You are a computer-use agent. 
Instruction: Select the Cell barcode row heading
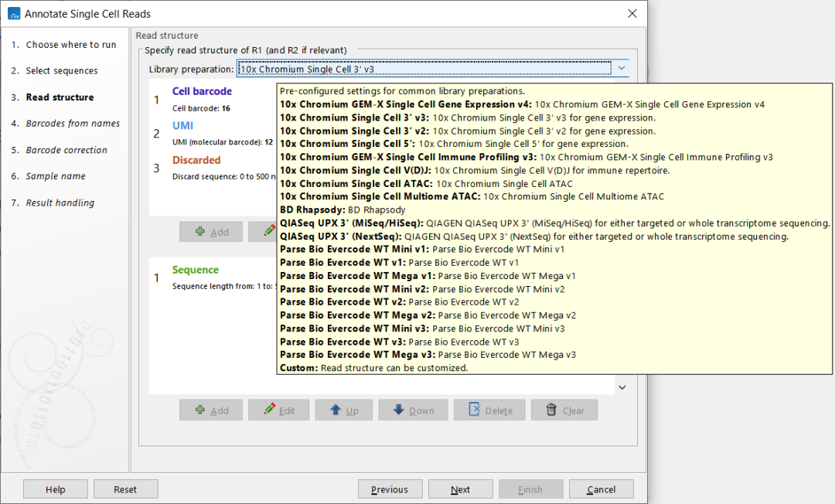pyautogui.click(x=202, y=91)
